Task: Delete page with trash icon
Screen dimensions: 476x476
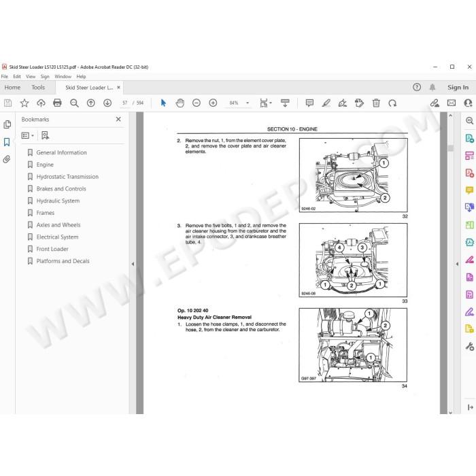Action: click(x=376, y=103)
